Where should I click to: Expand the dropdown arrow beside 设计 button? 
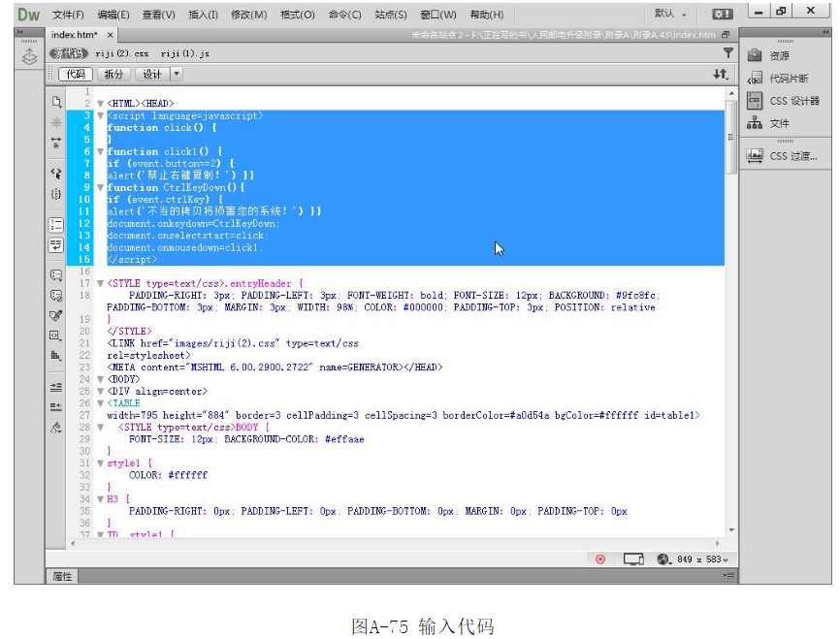point(176,74)
